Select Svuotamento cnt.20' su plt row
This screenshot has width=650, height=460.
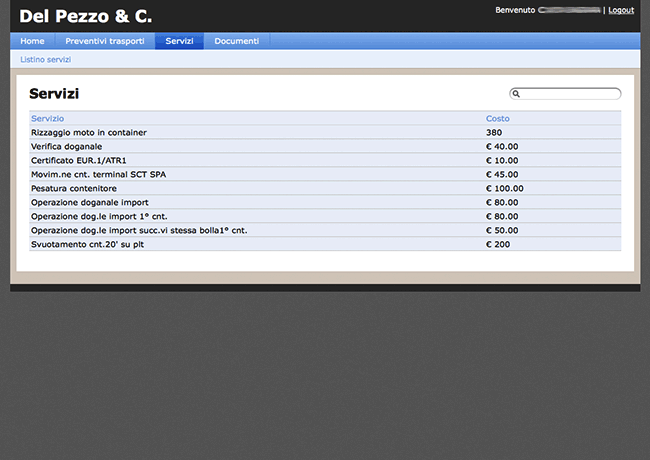[90, 244]
